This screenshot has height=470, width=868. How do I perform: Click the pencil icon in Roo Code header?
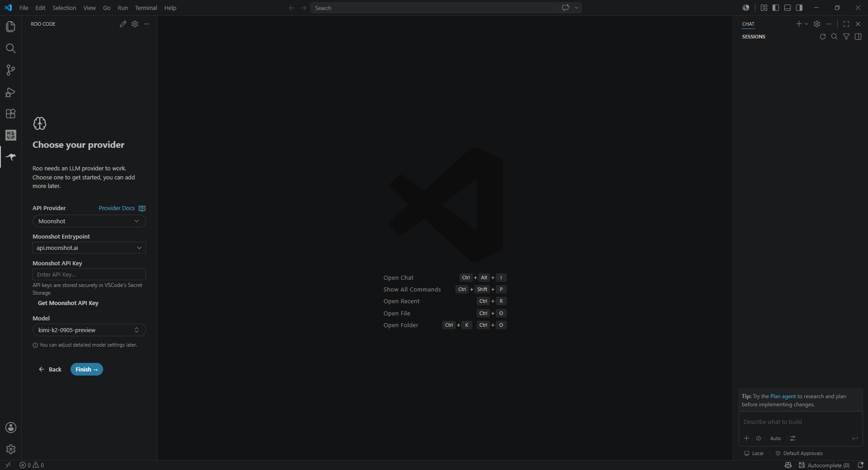pos(123,24)
